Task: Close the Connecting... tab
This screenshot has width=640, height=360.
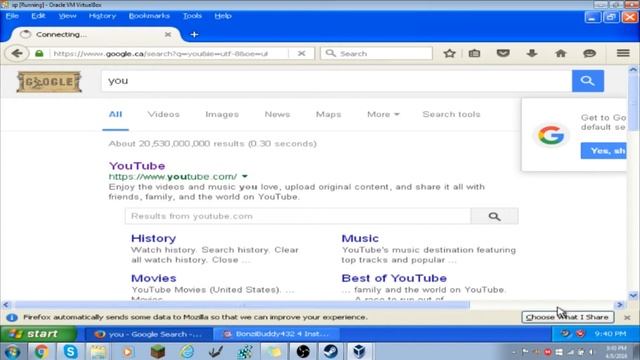Action: [x=168, y=35]
